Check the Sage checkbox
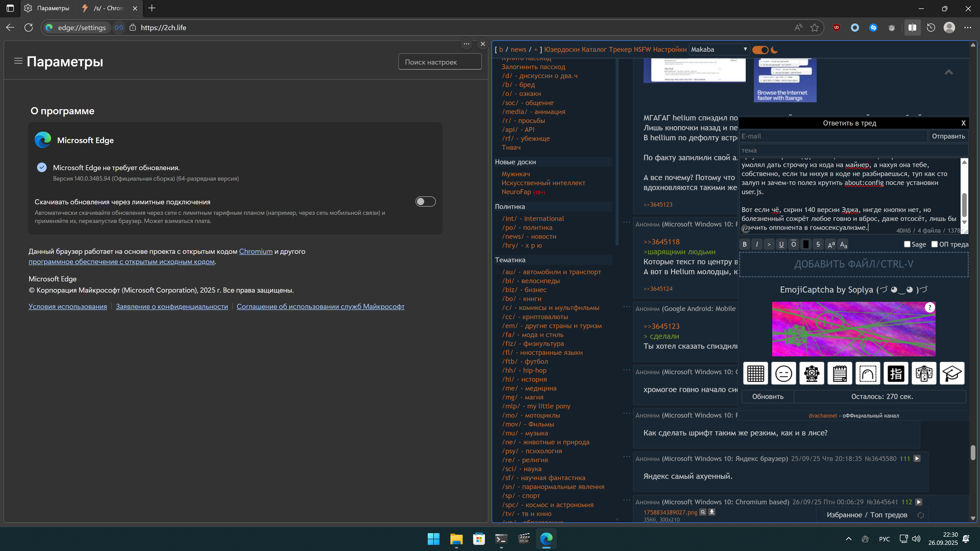 pyautogui.click(x=907, y=244)
